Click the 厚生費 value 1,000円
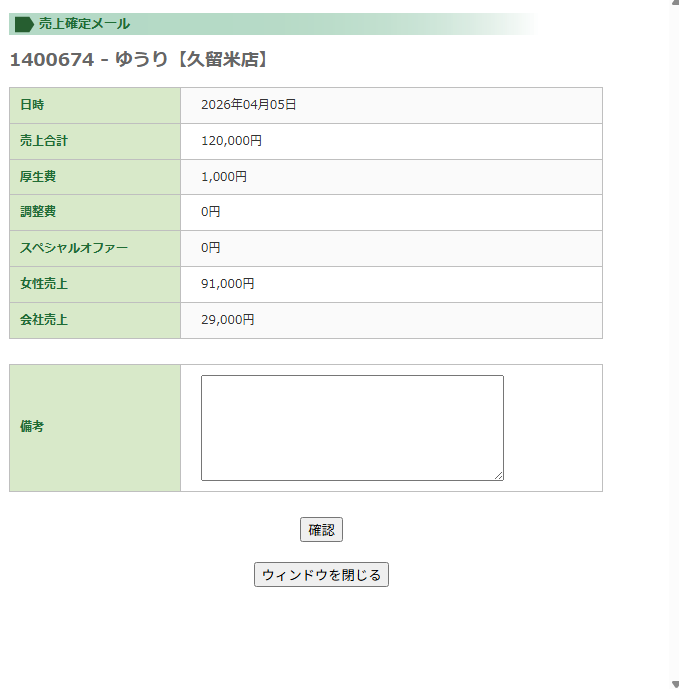This screenshot has width=679, height=689. coord(224,177)
